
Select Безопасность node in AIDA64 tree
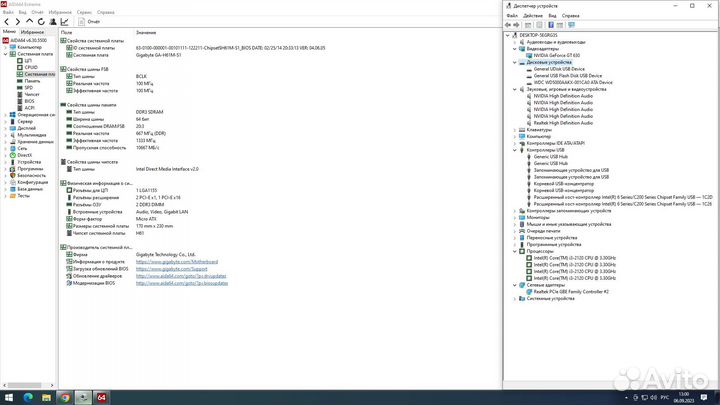click(31, 175)
